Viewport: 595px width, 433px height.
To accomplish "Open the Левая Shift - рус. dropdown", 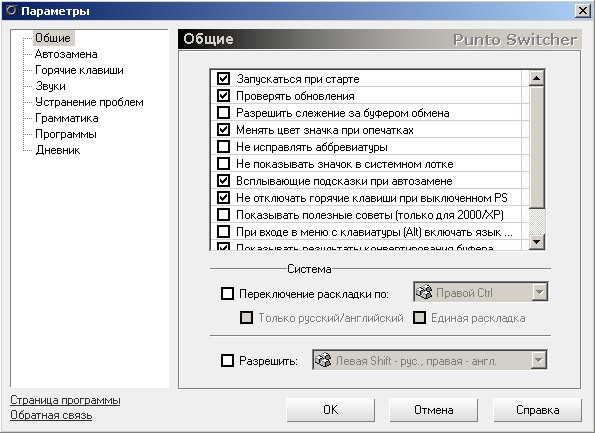I will (x=539, y=360).
